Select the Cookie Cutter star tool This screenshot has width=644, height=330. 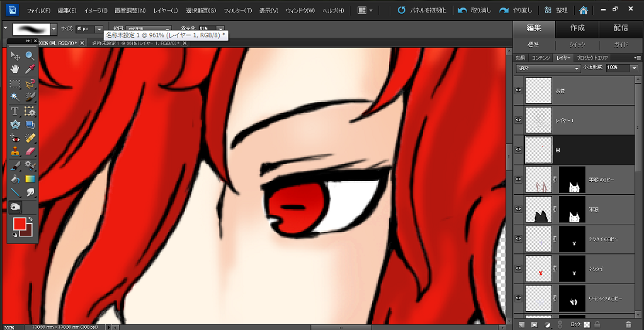pos(15,124)
